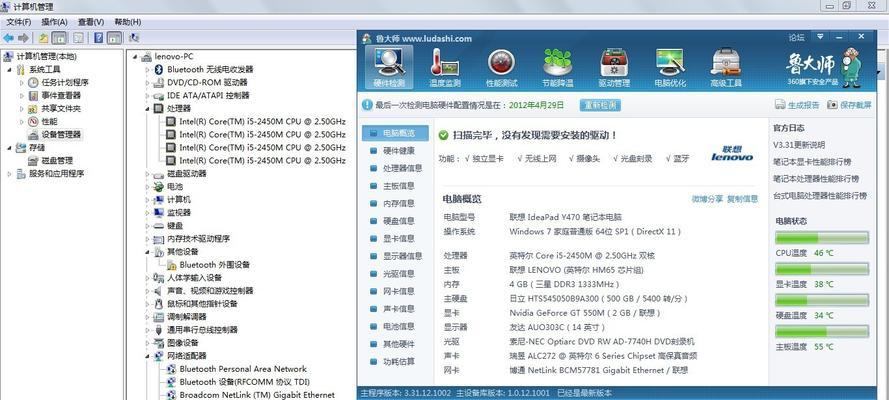The image size is (889, 400).
Task: Switch to 电脑概览 sidebar tab
Action: click(x=395, y=133)
